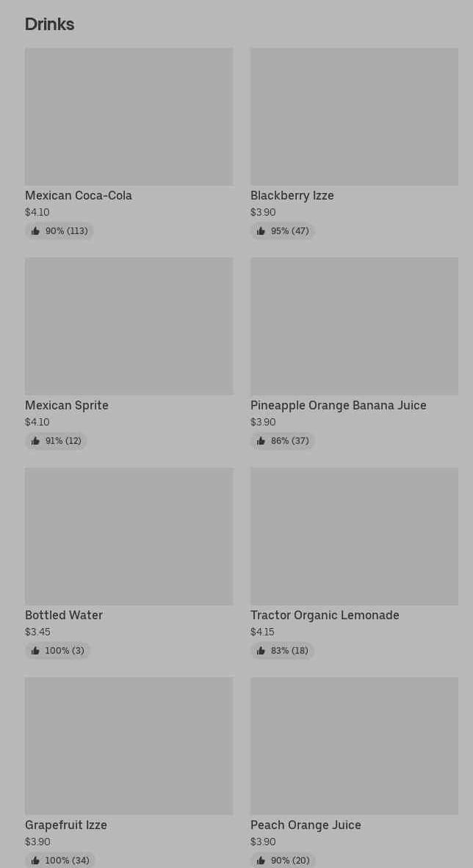
Task: Click thumbs-up icon under Mexican Sprite
Action: point(35,441)
